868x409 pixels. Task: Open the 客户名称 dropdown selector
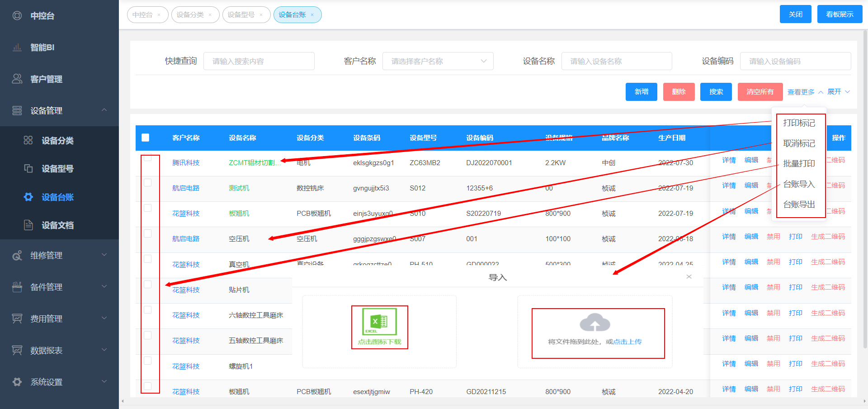pos(438,61)
